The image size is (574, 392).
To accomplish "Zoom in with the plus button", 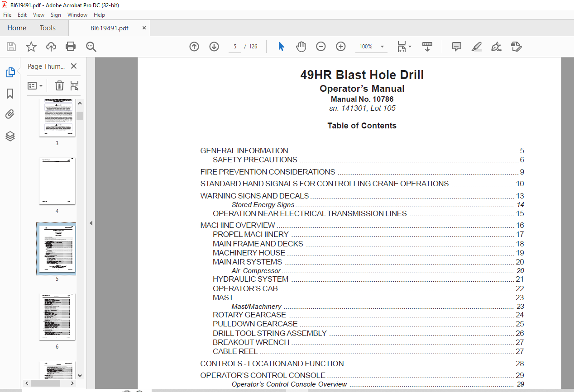I will (x=341, y=47).
